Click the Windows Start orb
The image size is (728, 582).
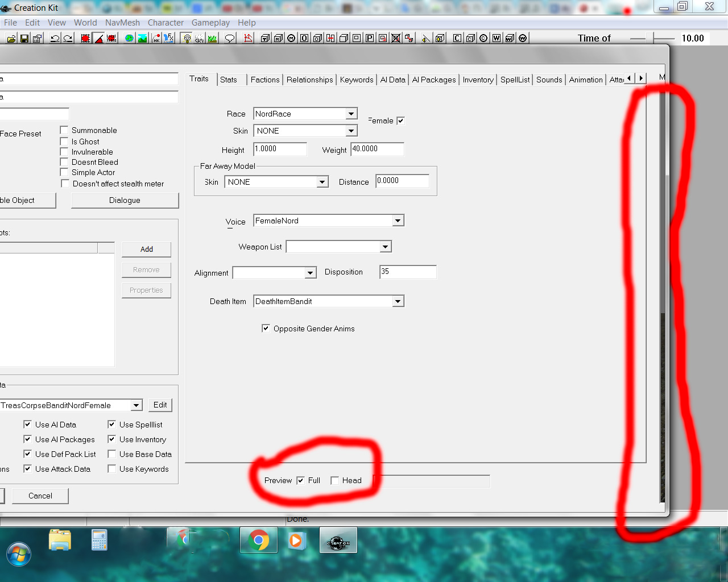(19, 554)
